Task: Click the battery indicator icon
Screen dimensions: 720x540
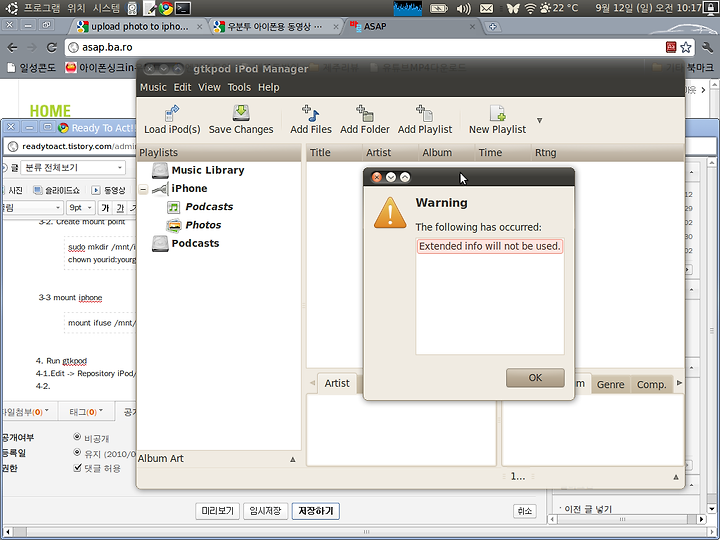Action: [x=439, y=8]
